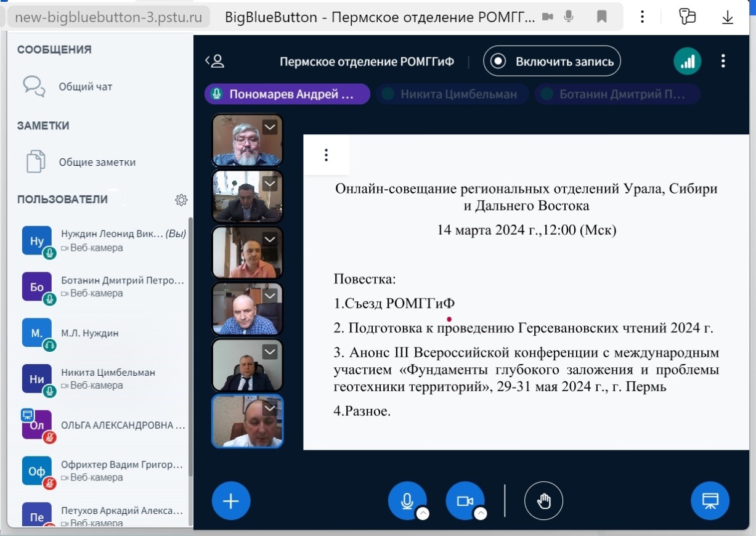Click the Мі avatar of М.Л. Нуждин
Screen dimensions: 756x536
coord(37,333)
